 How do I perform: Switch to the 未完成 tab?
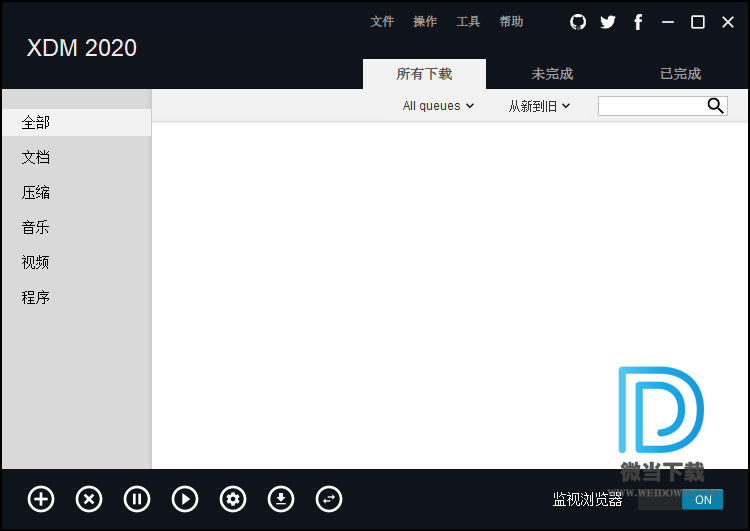pyautogui.click(x=552, y=74)
